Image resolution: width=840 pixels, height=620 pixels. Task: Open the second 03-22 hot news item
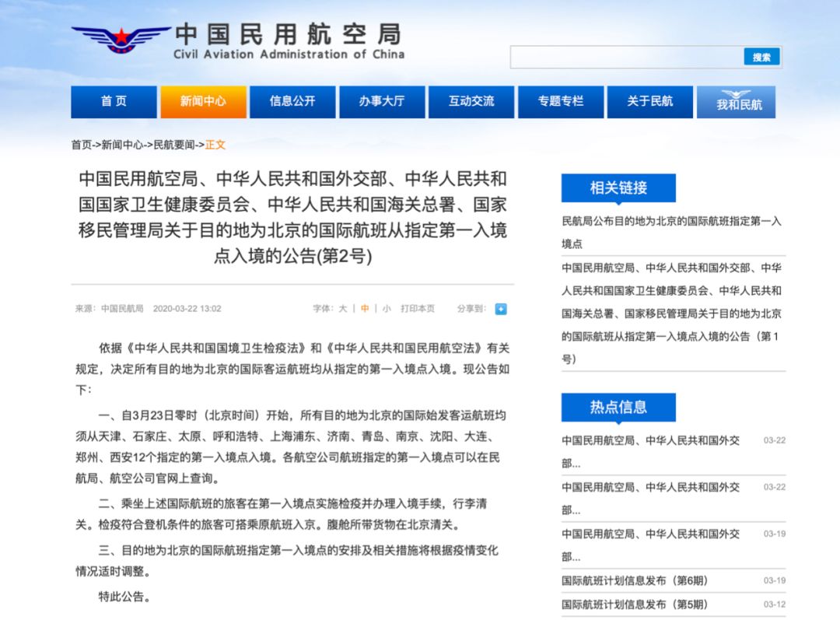pyautogui.click(x=651, y=499)
